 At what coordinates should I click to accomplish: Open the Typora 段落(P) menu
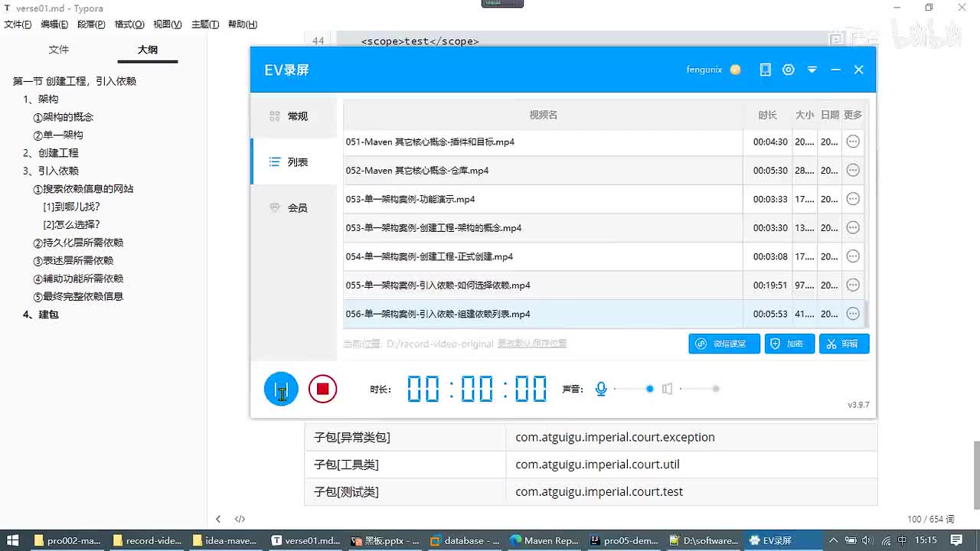(x=91, y=24)
